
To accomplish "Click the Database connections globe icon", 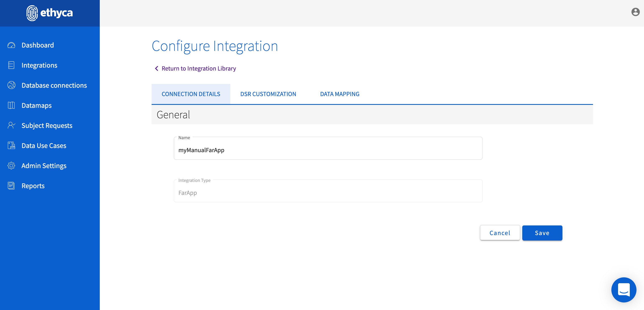I will [11, 85].
